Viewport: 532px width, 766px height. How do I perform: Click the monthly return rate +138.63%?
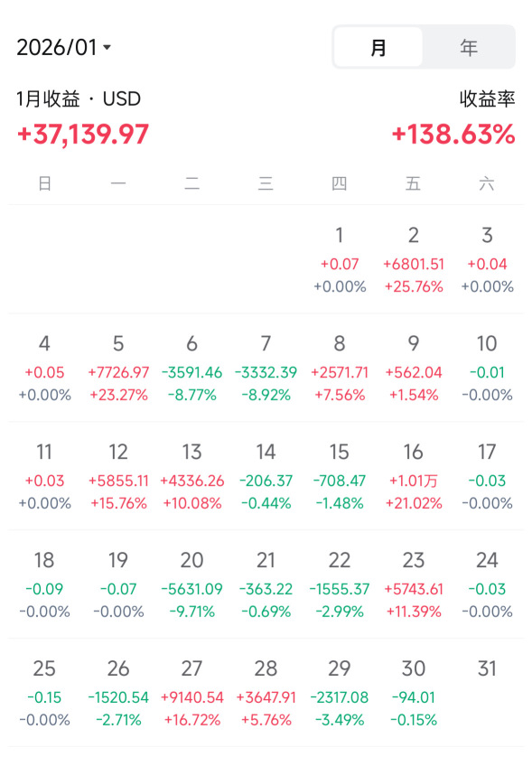coord(453,134)
